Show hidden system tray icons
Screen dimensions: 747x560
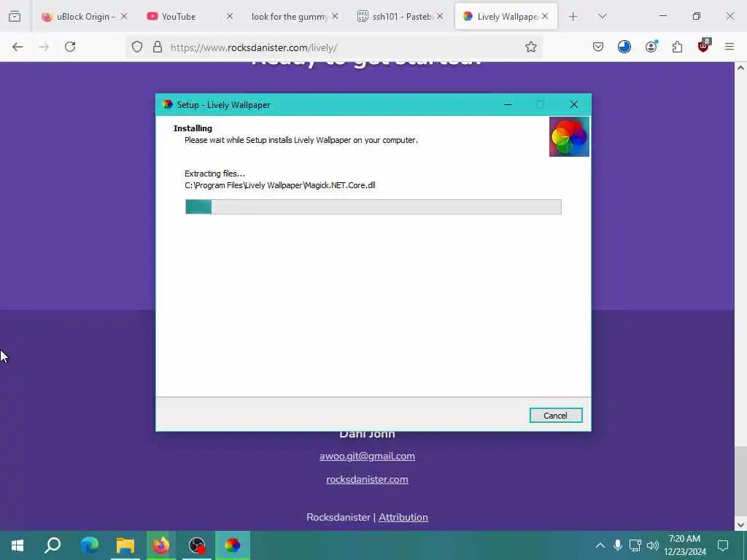[x=600, y=545]
